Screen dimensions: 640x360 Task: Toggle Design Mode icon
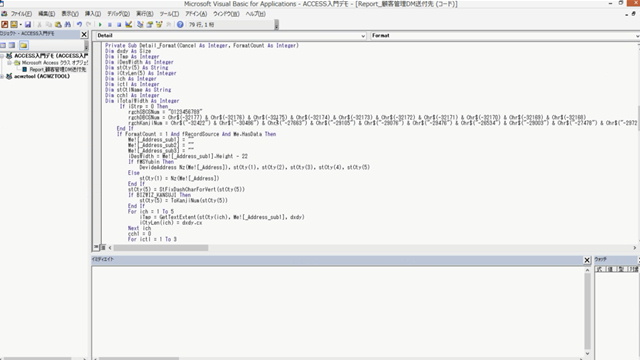[129, 24]
